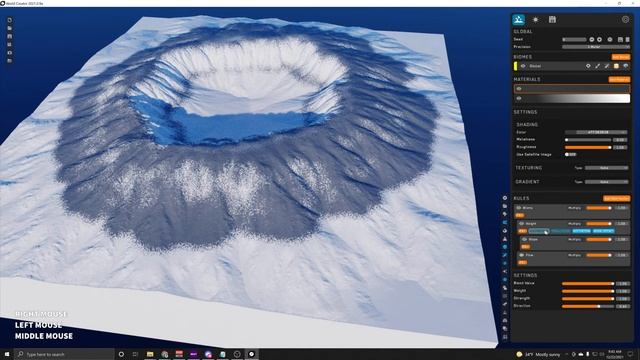640x360 pixels.
Task: Open the Gradient Type dropdown
Action: coord(606,182)
